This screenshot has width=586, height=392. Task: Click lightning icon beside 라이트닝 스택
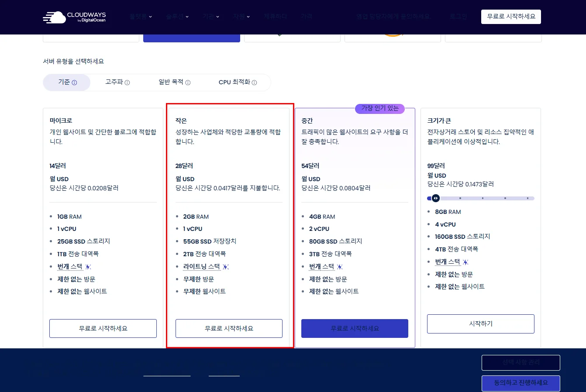226,267
